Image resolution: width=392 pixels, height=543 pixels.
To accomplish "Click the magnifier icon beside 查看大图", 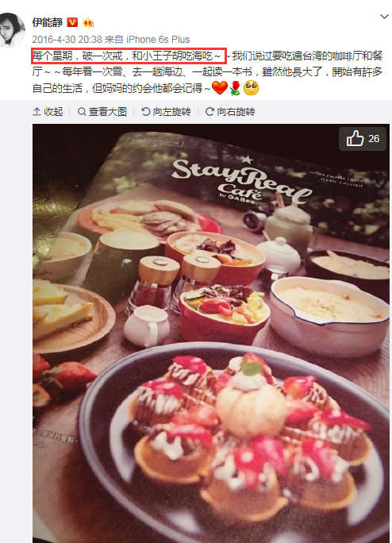I will (82, 111).
